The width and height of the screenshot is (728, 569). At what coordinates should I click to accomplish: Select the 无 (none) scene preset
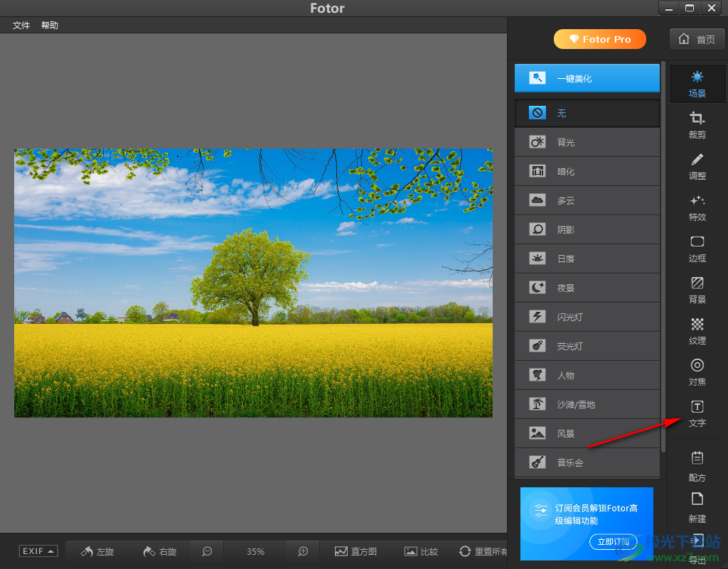point(587,113)
